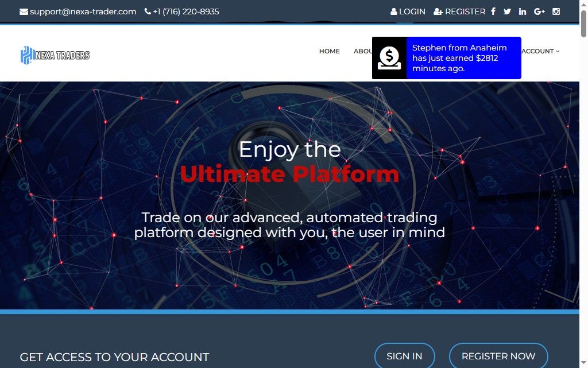Click the phone icon beside the number
Viewport: 588px width, 368px height.
coord(148,11)
